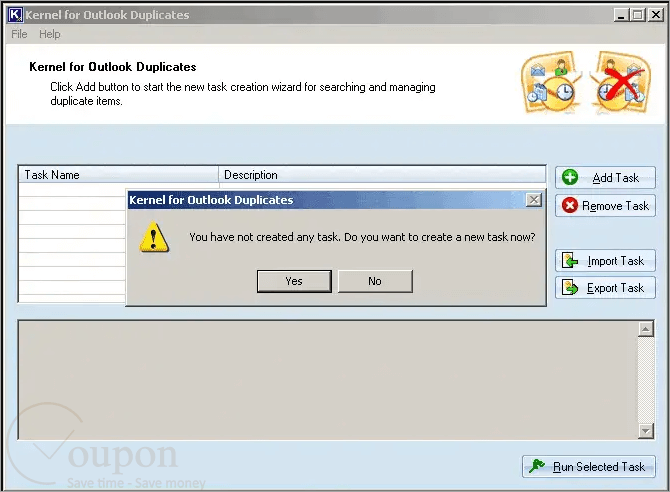
Task: Click the instruction text under the bold Kernel heading
Action: (x=243, y=94)
